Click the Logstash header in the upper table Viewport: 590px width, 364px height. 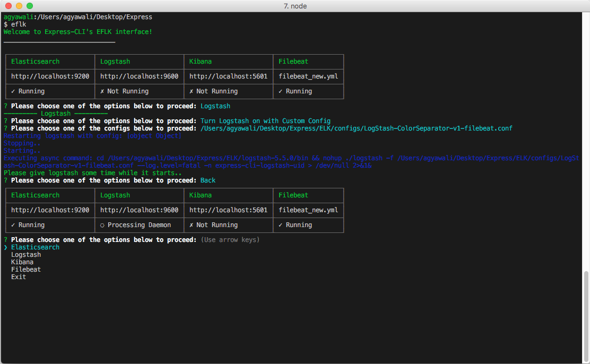coord(115,62)
